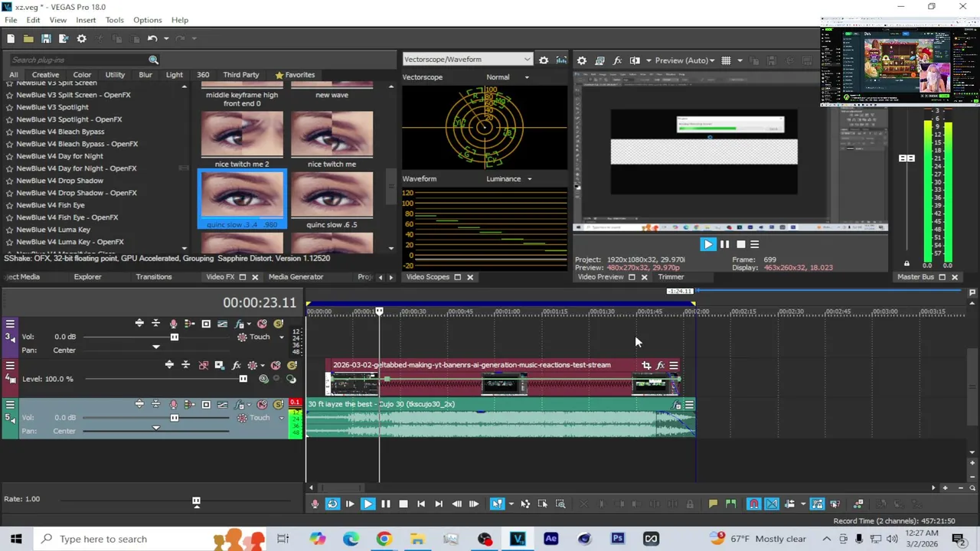Click the plug-in search magnifier icon
This screenshot has width=980, height=551.
click(x=153, y=60)
